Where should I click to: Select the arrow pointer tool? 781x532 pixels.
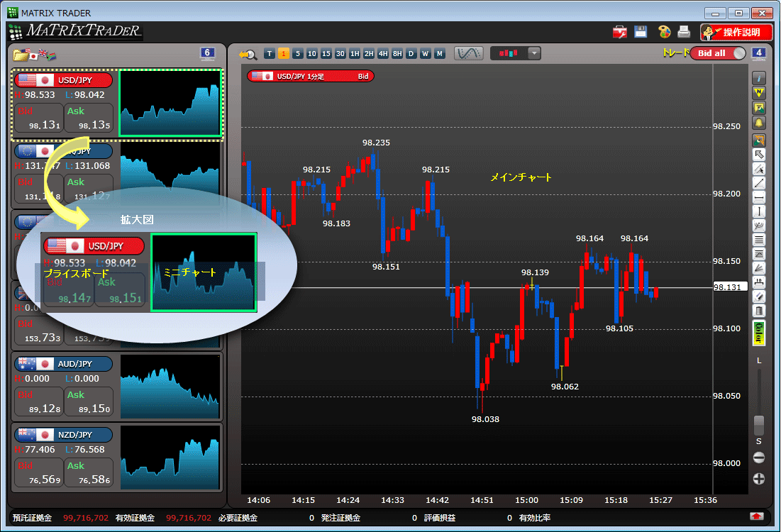click(x=758, y=155)
